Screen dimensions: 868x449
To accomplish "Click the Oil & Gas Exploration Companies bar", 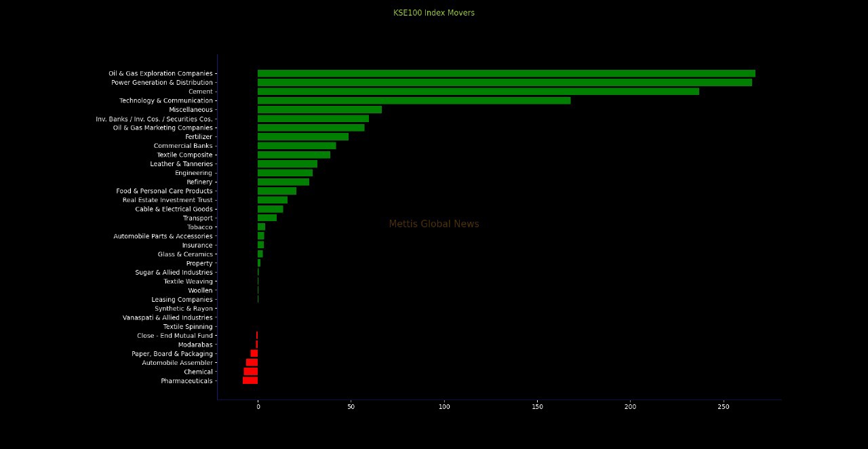I will (506, 73).
